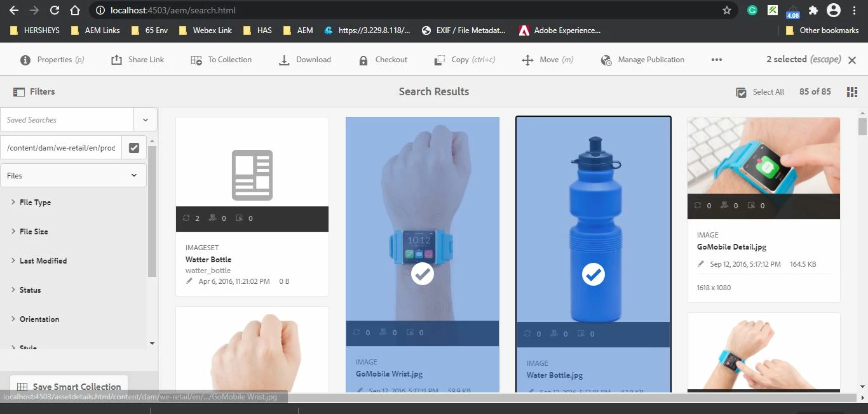Click edit pencil icon on GoMobile Detail card
Viewport: 868px width, 414px height.
(x=701, y=264)
